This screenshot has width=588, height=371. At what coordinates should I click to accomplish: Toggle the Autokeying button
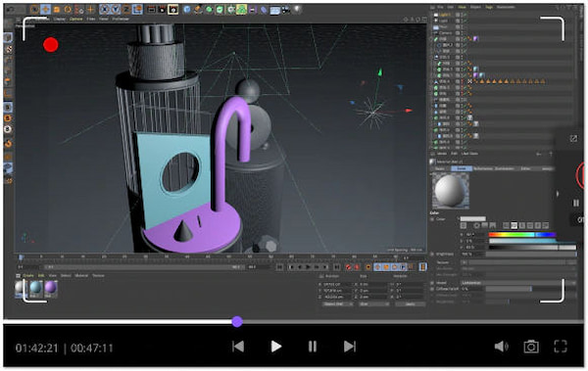[357, 267]
